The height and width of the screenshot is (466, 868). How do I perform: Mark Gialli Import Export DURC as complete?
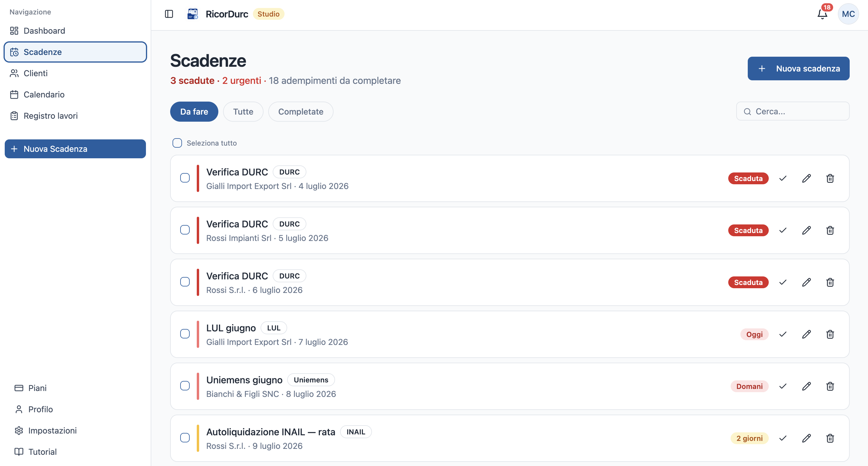(x=783, y=178)
